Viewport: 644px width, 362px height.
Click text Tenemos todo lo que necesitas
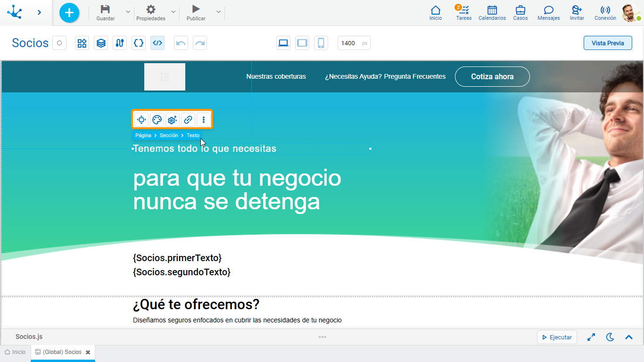click(205, 148)
